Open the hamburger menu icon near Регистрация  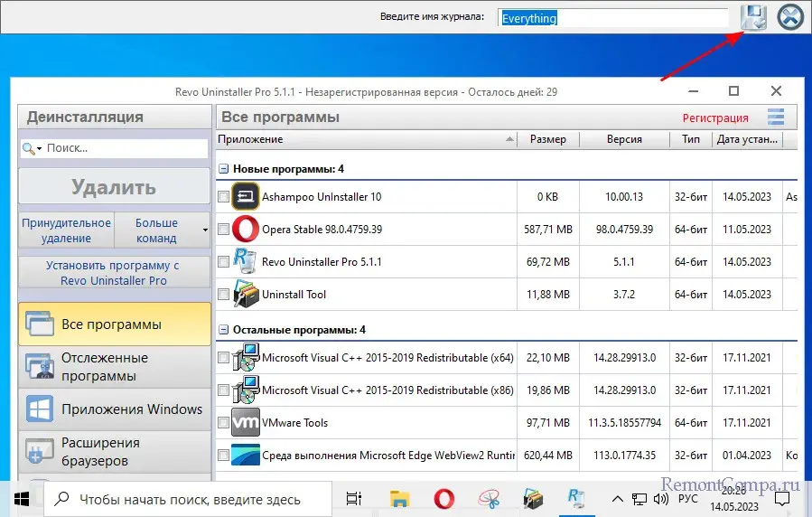click(776, 117)
